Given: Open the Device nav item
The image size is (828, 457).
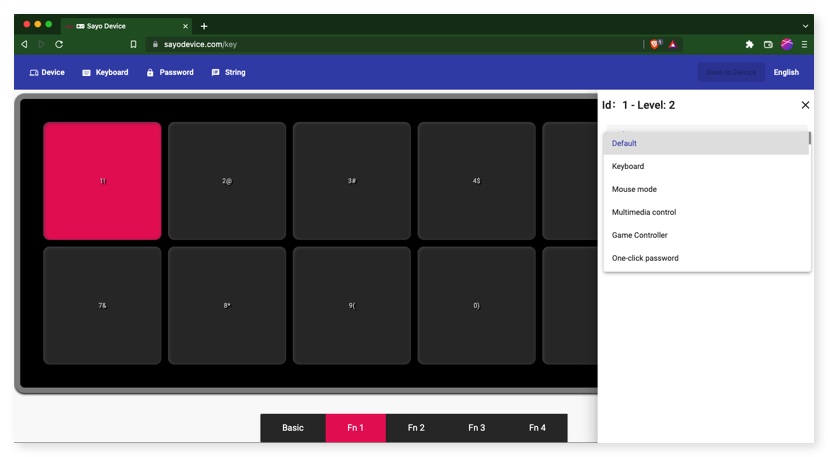Looking at the screenshot, I should pyautogui.click(x=47, y=72).
